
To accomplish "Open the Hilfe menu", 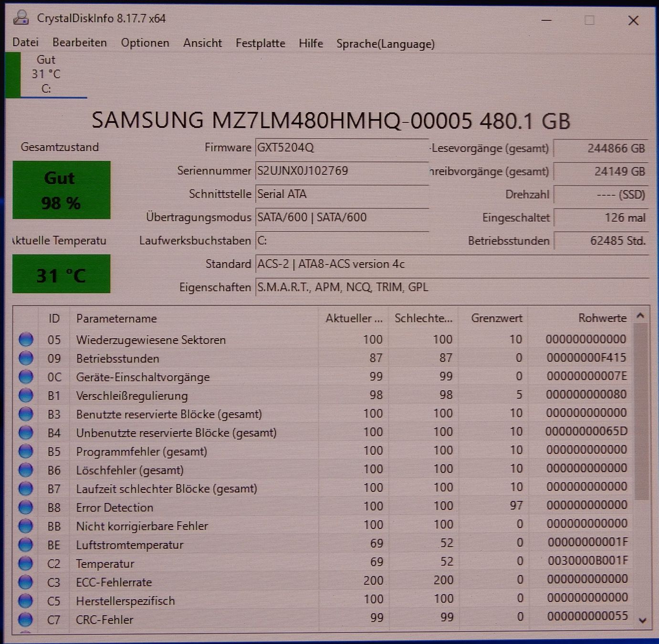I will [311, 43].
